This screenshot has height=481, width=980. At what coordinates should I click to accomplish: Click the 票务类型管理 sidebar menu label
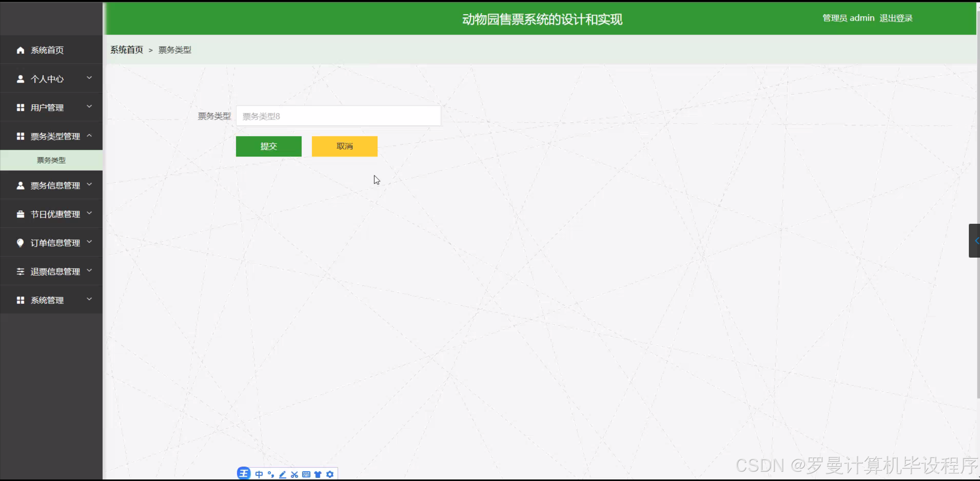coord(55,136)
